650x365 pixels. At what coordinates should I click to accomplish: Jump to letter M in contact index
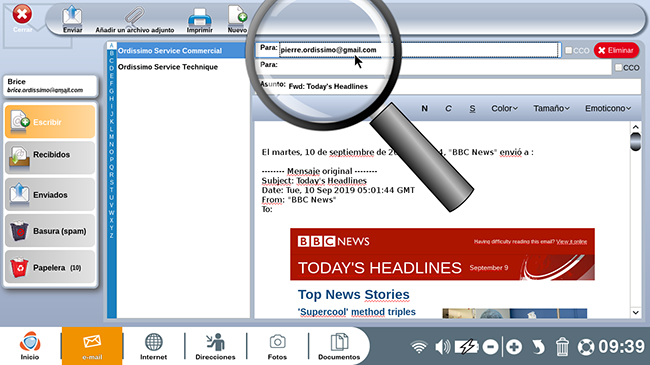pyautogui.click(x=112, y=136)
